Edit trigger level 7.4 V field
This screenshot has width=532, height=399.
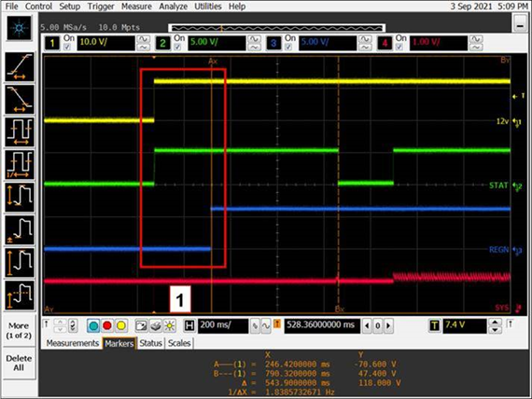(465, 325)
